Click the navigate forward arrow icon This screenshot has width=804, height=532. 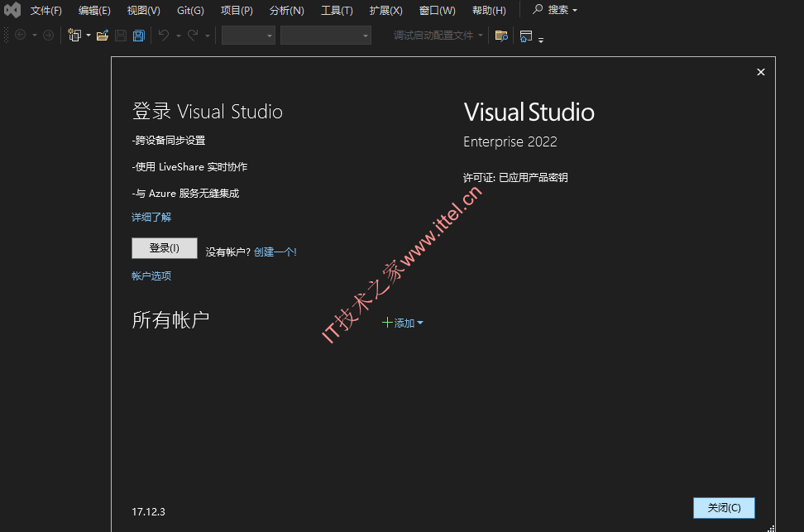point(48,35)
